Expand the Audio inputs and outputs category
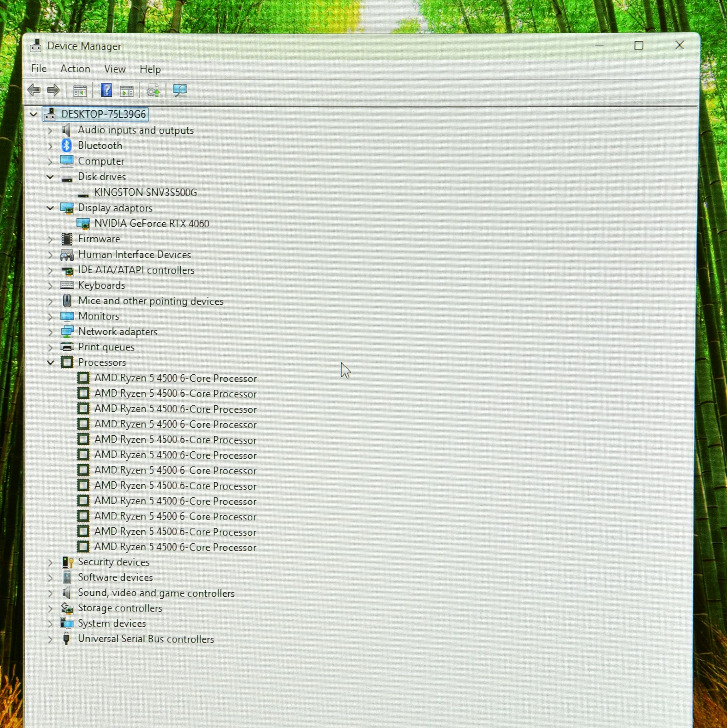The image size is (727, 728). [x=50, y=131]
